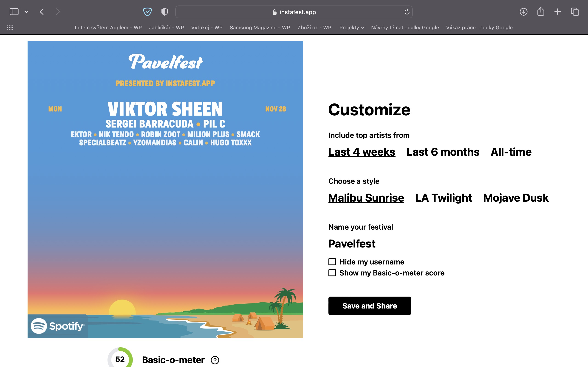Reload the page with the refresh icon
This screenshot has width=588, height=367.
tap(407, 12)
